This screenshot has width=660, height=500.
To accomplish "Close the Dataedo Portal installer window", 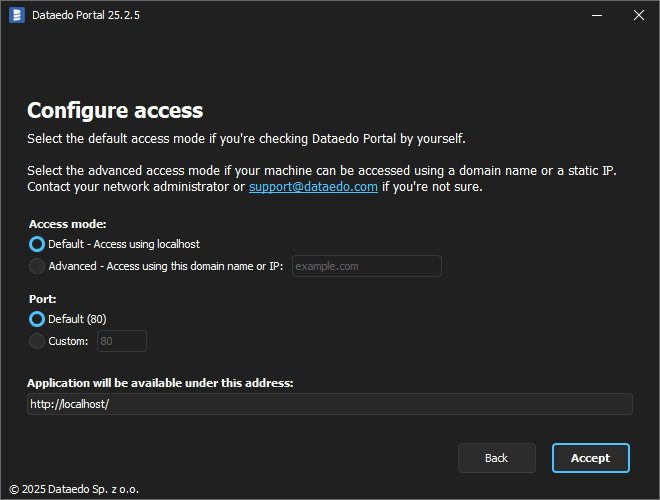I will click(639, 15).
